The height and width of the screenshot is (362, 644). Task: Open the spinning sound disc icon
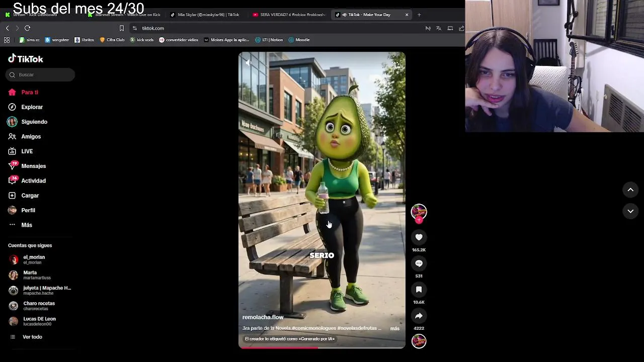pos(419,341)
